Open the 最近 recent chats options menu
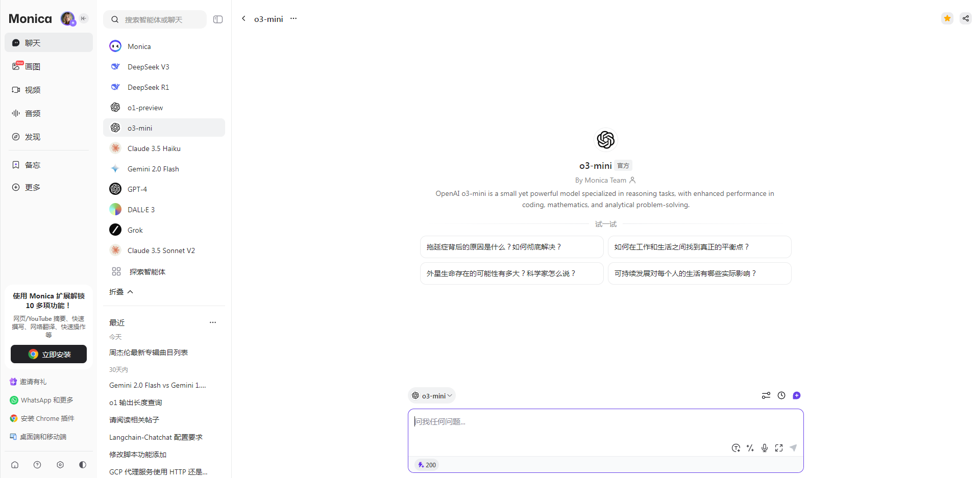Viewport: 980px width, 478px height. pos(213,322)
